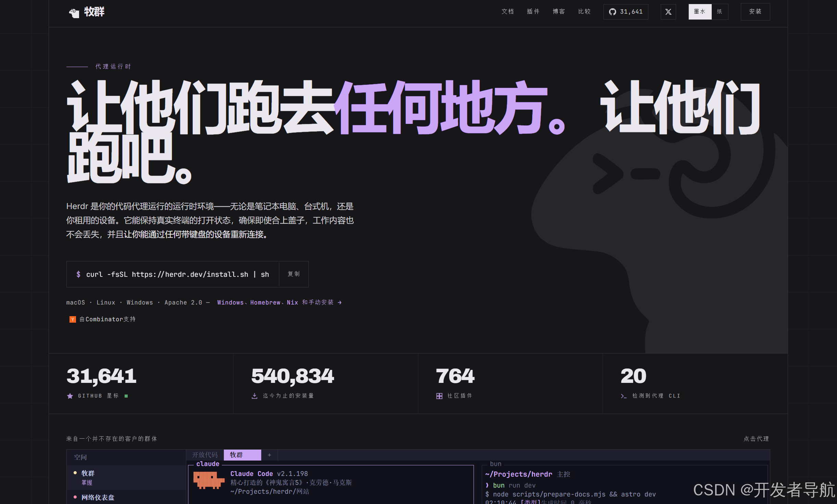Click the purple $ prompt in the install command
The width and height of the screenshot is (837, 504).
click(x=78, y=274)
